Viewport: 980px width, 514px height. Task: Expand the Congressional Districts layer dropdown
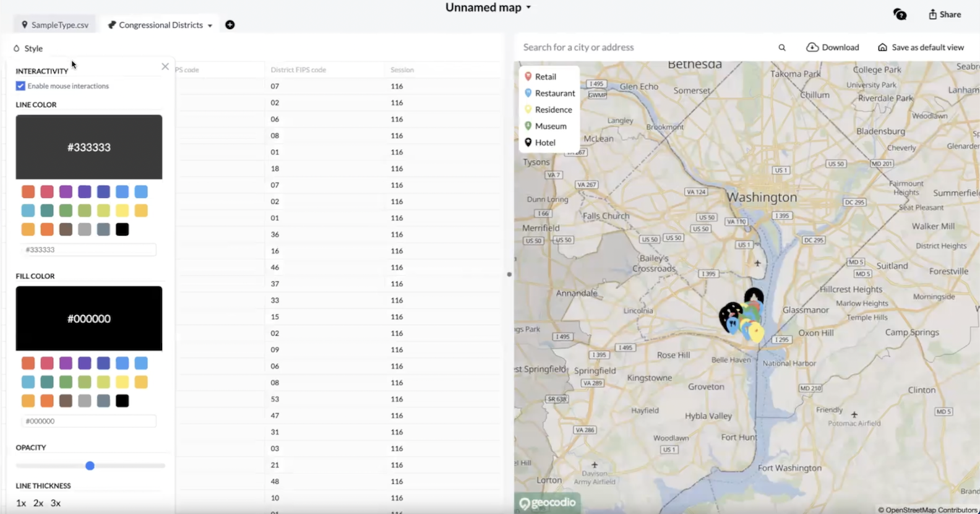[210, 25]
